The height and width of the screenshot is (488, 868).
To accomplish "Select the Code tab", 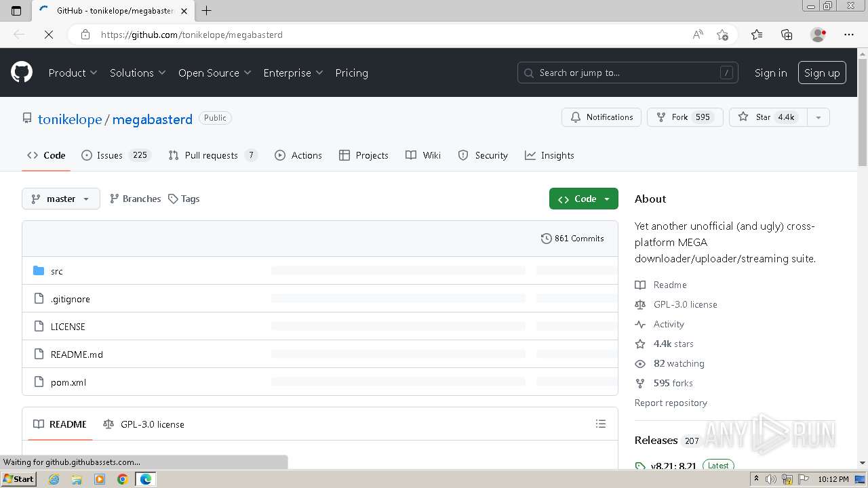I will tap(46, 155).
